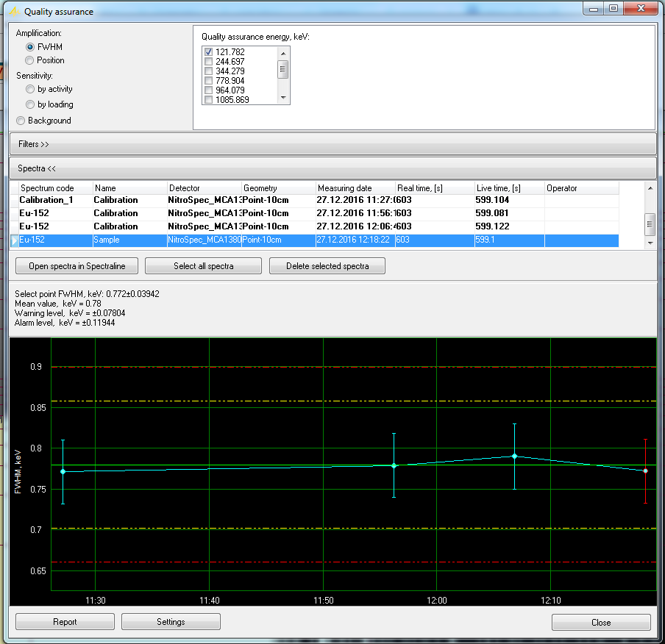The image size is (665, 644).
Task: Open the Settings button
Action: pos(171,622)
